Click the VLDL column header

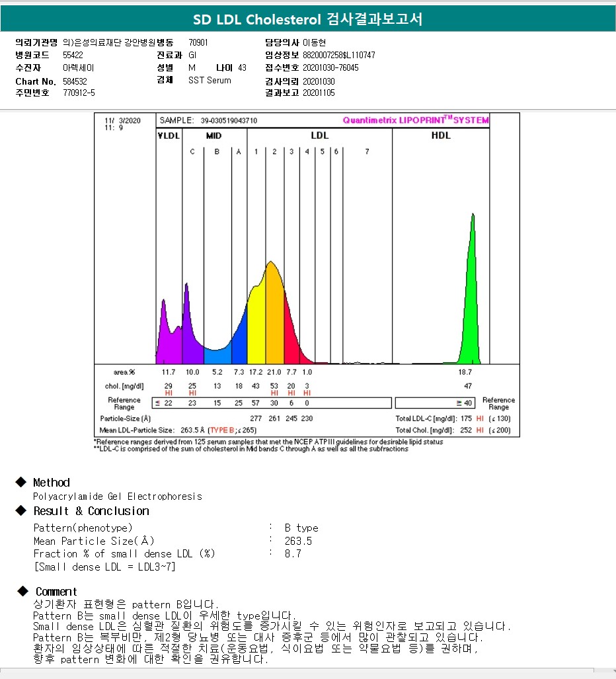coord(169,136)
